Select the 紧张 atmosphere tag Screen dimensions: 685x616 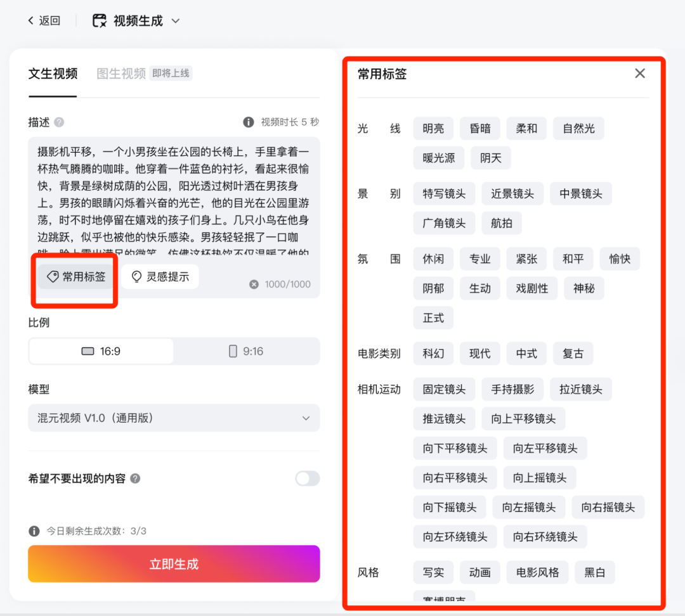(526, 259)
